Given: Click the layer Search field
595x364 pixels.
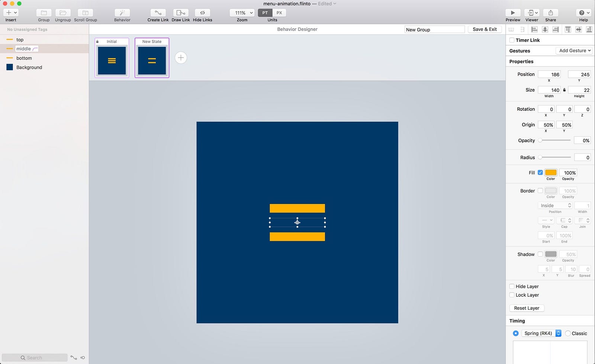Looking at the screenshot, I should point(35,358).
